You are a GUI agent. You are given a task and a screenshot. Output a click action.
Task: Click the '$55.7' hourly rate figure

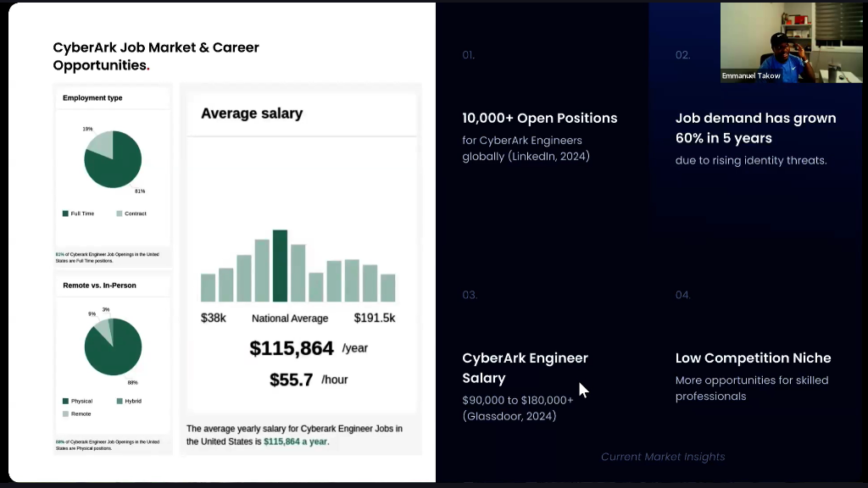tap(292, 380)
